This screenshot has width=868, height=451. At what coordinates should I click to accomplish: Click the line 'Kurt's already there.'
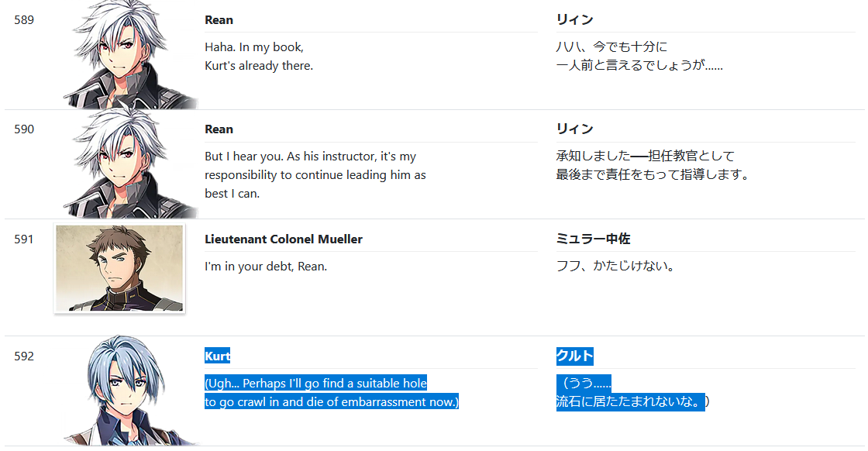[259, 65]
